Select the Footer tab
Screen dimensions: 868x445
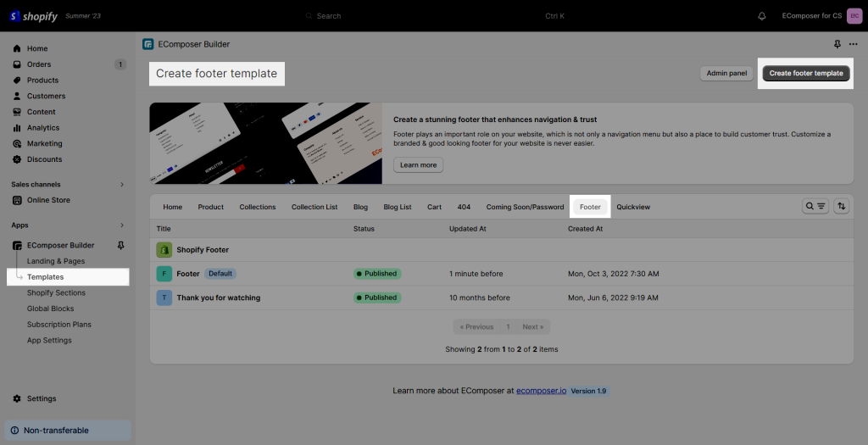pos(590,207)
